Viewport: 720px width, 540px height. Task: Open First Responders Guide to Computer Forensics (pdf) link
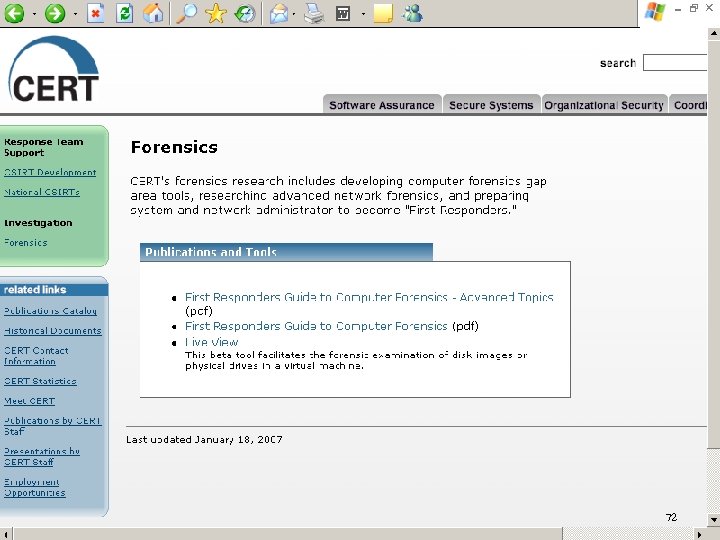316,326
